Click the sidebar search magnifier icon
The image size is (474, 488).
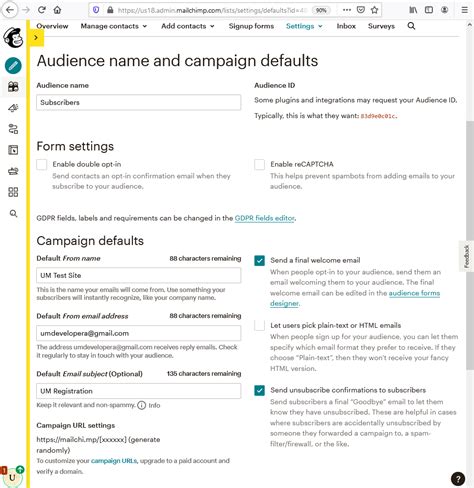[13, 213]
